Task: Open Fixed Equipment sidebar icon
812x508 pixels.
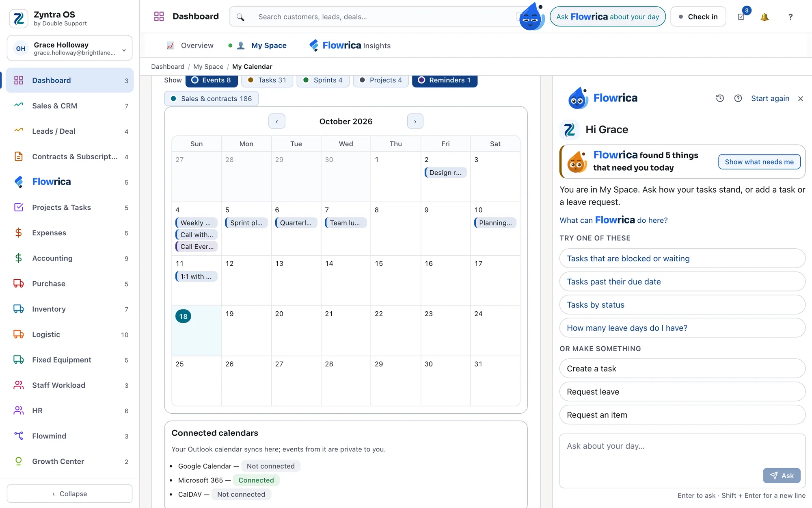Action: tap(19, 360)
